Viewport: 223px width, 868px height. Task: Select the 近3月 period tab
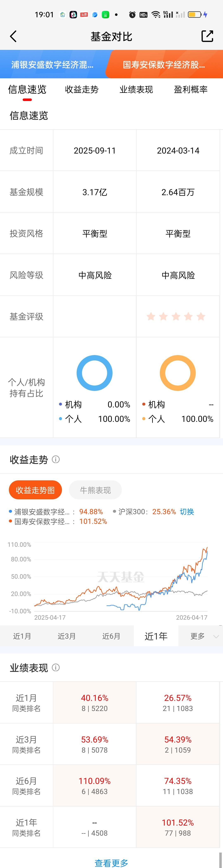coord(67,636)
